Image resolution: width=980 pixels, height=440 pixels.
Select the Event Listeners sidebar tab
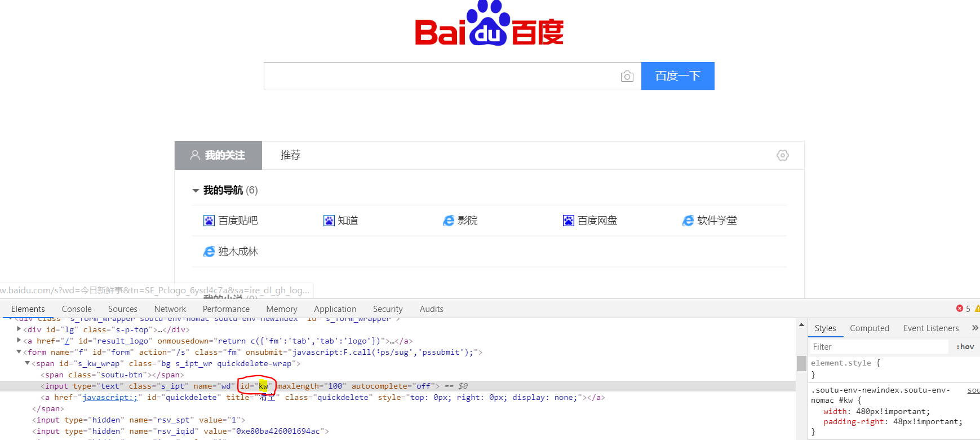point(931,328)
